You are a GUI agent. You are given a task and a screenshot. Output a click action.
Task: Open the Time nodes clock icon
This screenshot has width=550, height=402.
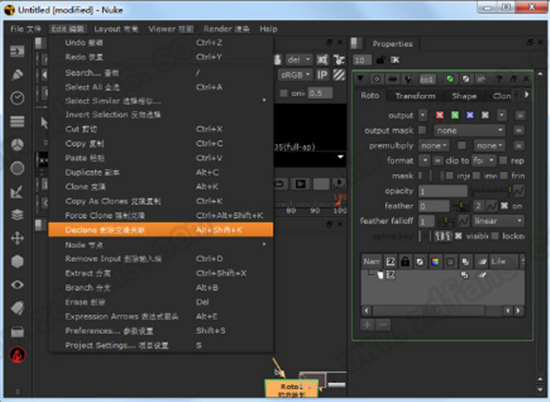tap(17, 98)
